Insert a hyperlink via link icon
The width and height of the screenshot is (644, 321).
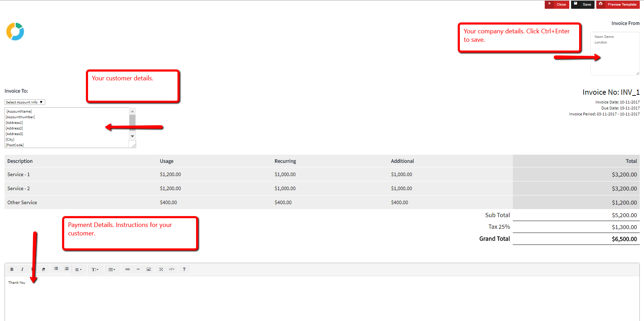(128, 269)
